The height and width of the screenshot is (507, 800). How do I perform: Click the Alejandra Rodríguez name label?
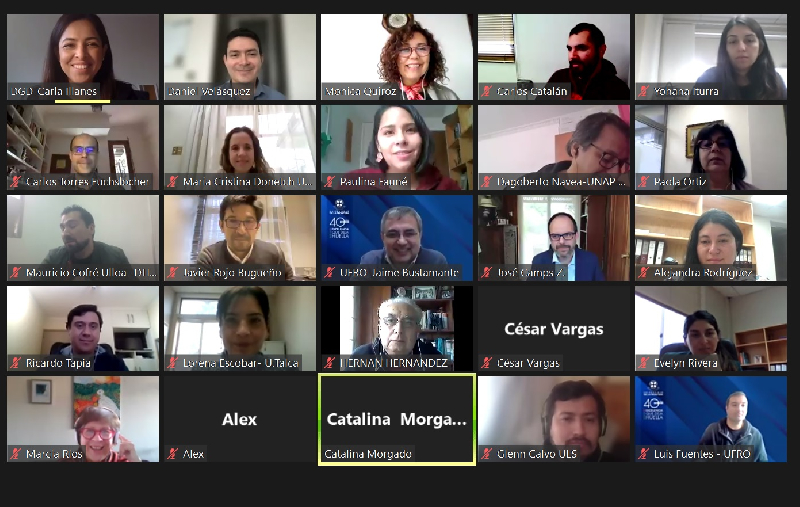703,273
